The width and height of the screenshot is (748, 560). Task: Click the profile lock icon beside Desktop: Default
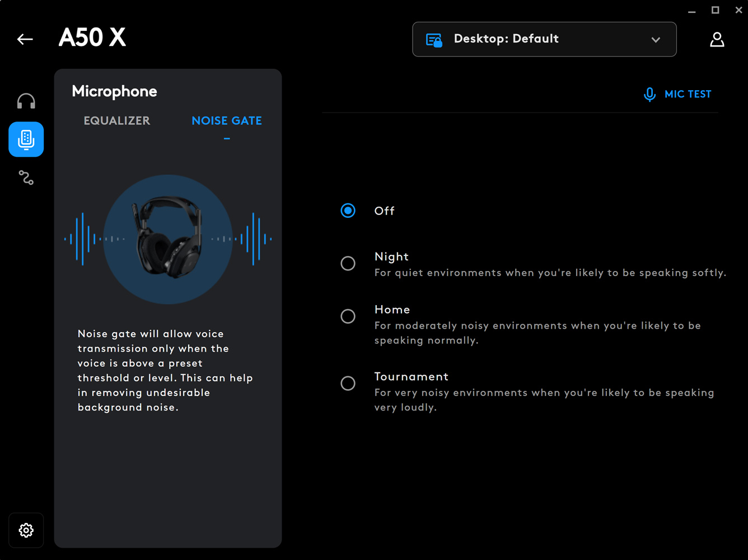(434, 40)
